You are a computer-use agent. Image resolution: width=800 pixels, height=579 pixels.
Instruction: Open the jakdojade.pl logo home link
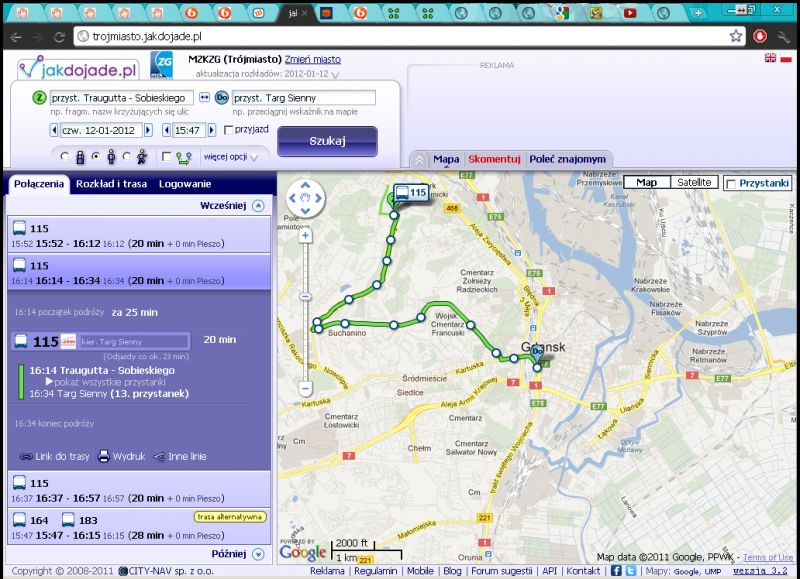(78, 68)
